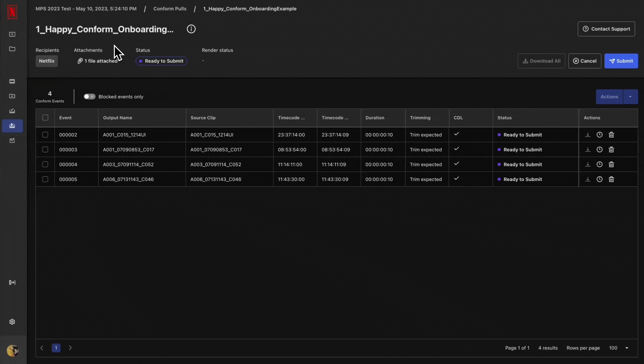The image size is (644, 364).
Task: View the history clock for event 000003
Action: click(600, 150)
